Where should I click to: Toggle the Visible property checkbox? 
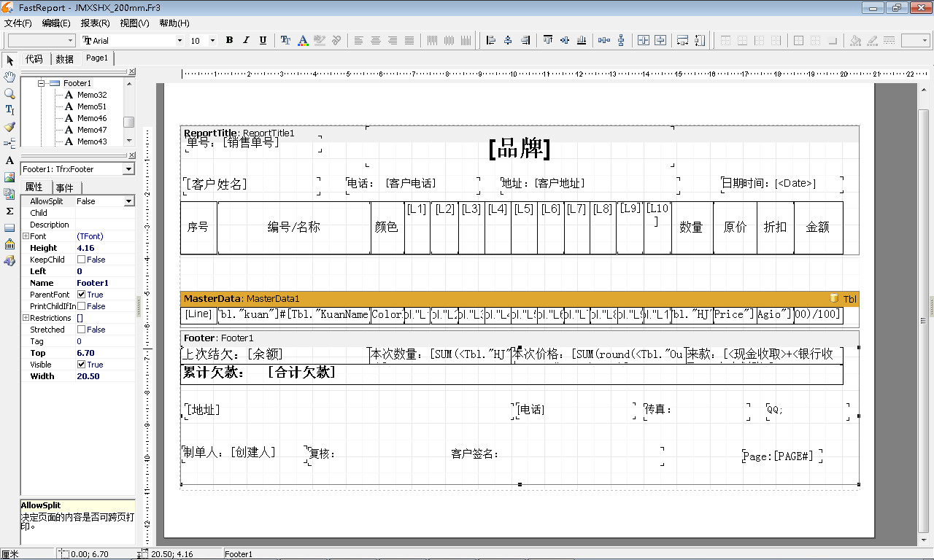[81, 365]
